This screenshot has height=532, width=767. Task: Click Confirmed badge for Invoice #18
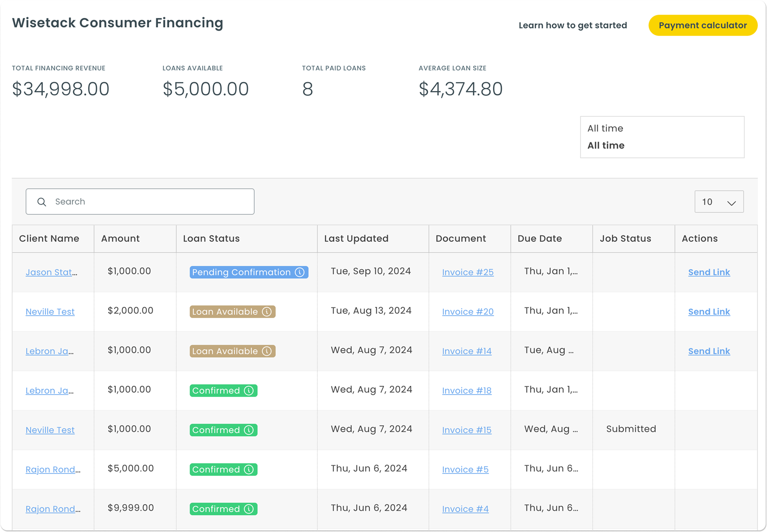coord(224,390)
